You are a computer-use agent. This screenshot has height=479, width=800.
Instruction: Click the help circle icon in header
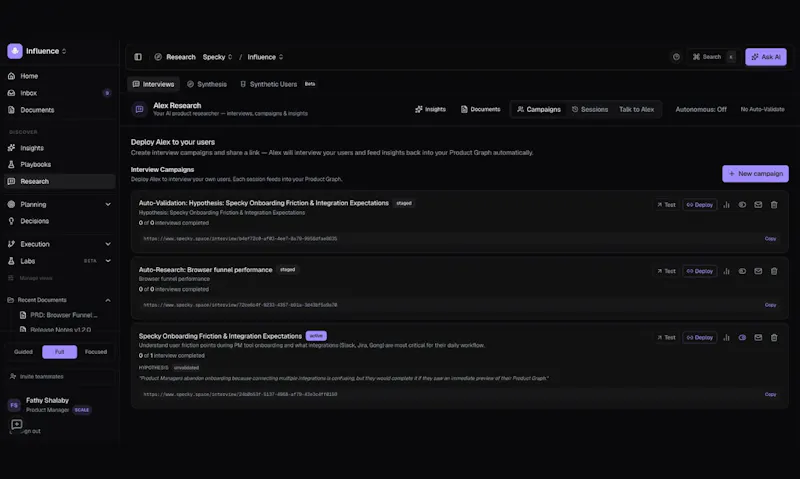tap(676, 57)
